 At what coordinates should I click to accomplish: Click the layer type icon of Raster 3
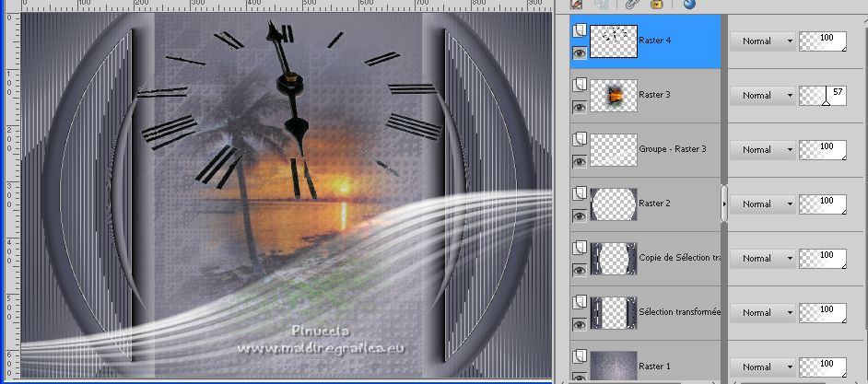(x=579, y=85)
